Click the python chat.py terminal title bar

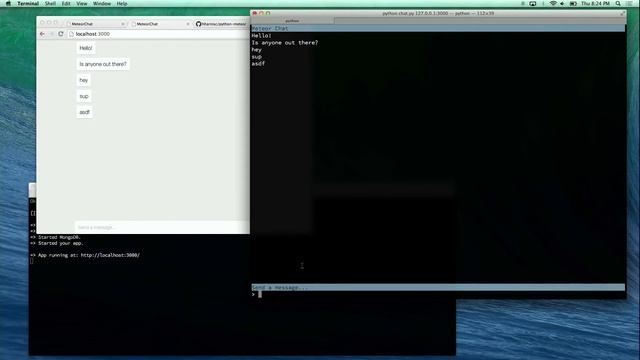click(x=438, y=13)
